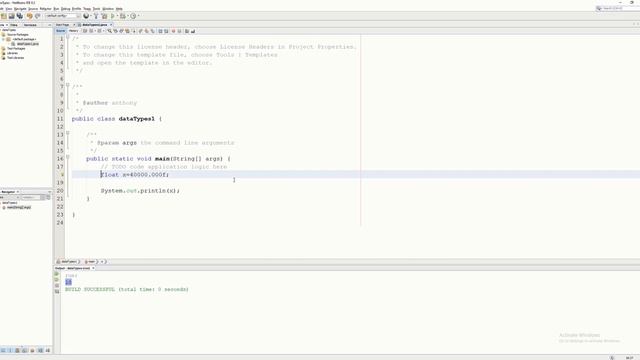Toggle Highlight Search in editor toolbar
640x360 pixels.
(x=127, y=31)
